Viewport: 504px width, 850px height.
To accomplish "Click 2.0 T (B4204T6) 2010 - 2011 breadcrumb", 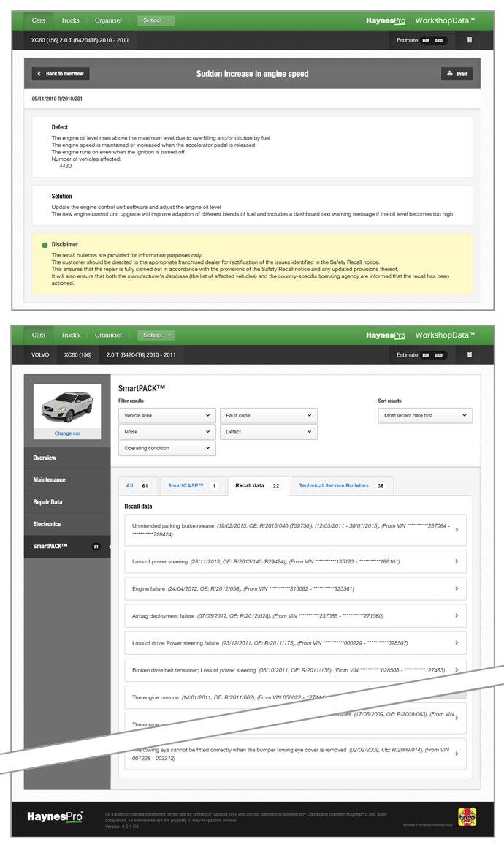I will click(141, 355).
